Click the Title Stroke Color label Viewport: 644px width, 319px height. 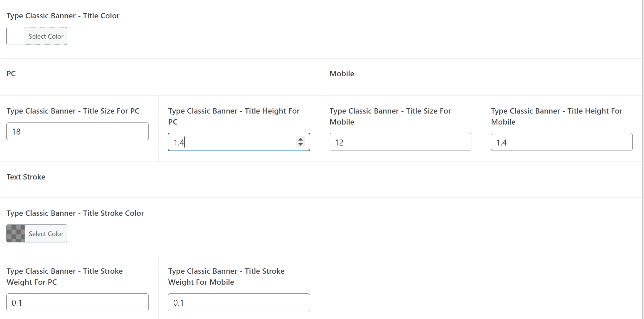pyautogui.click(x=75, y=213)
